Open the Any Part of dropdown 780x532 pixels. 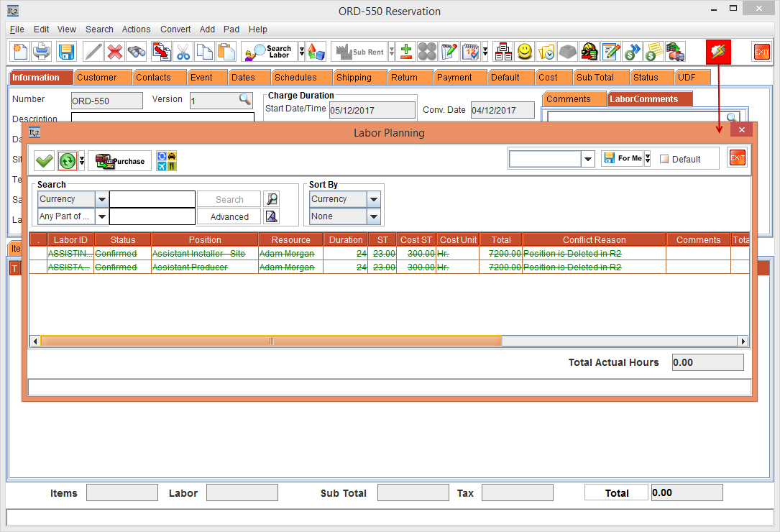(102, 216)
